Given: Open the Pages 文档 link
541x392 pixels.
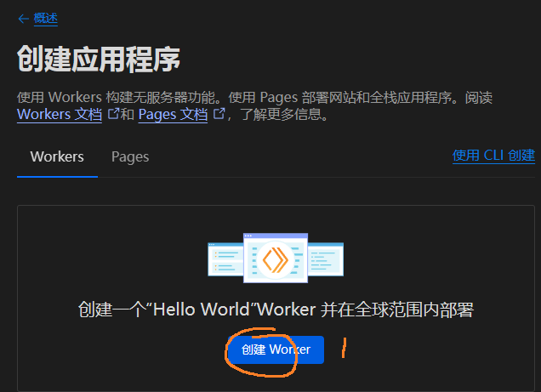Looking at the screenshot, I should click(173, 115).
